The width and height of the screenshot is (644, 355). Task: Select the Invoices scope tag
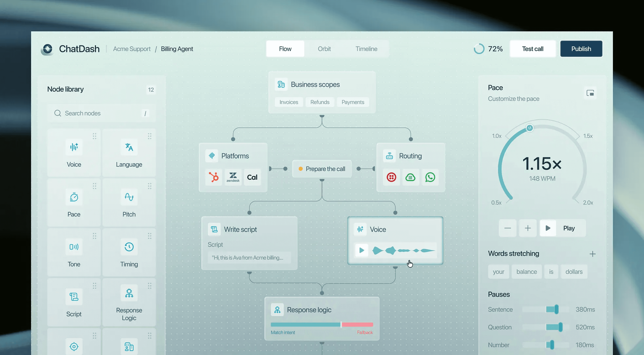289,102
